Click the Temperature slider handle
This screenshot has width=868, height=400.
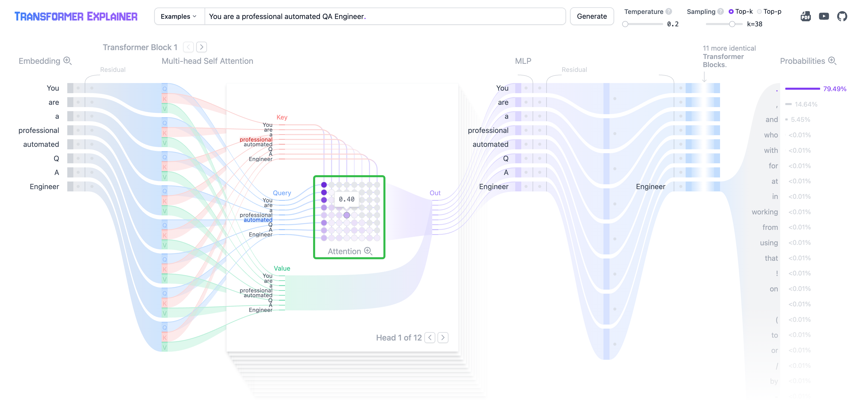click(x=625, y=24)
